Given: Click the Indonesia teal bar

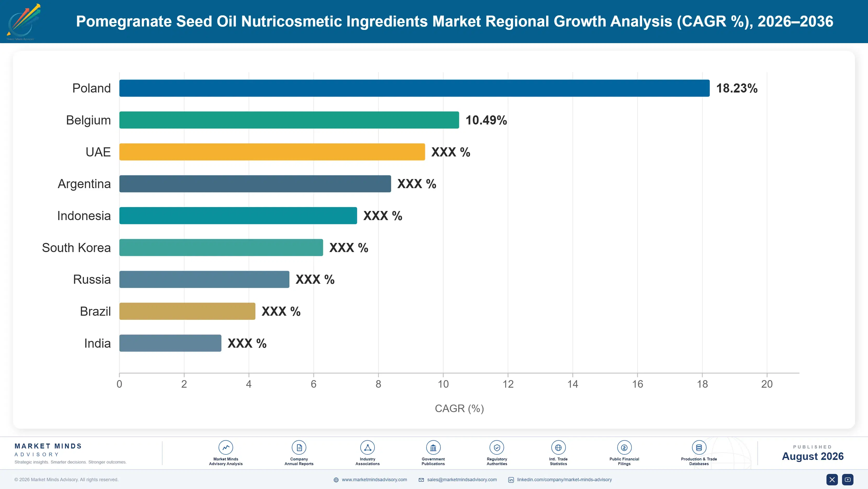Looking at the screenshot, I should (238, 215).
